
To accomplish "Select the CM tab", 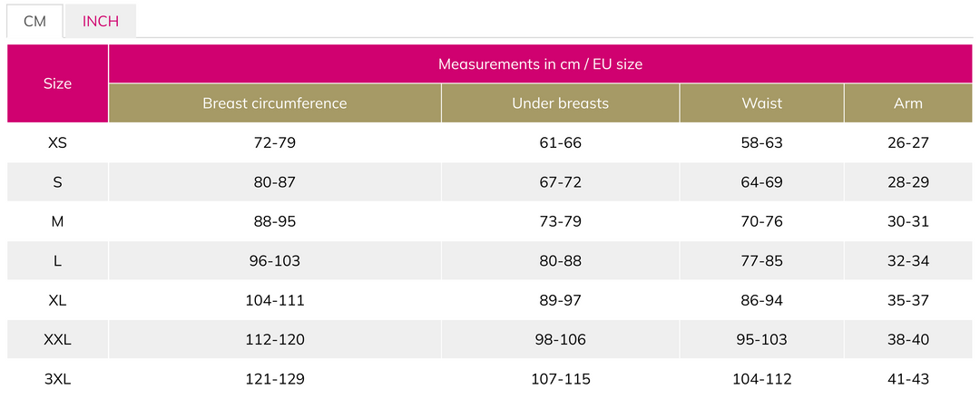I will point(35,21).
